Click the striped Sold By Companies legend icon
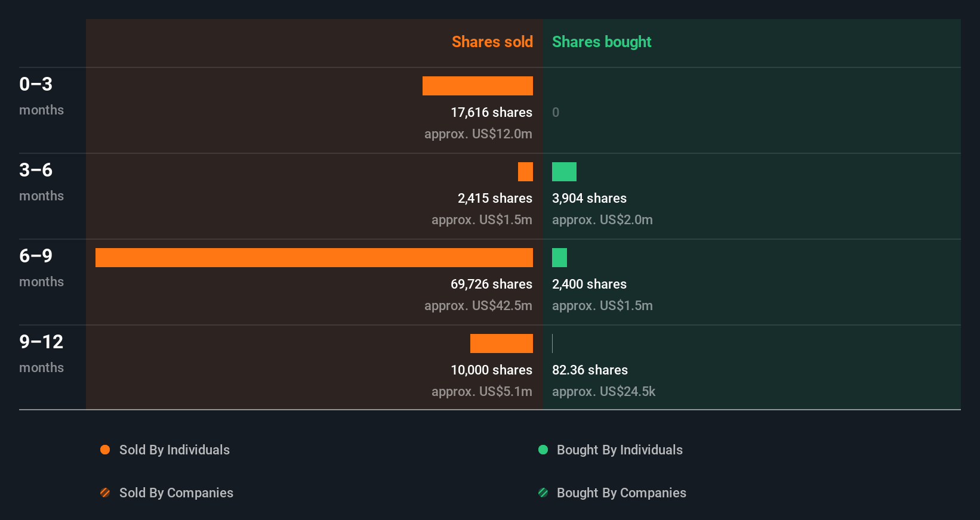Screen dimensions: 980x520 tap(105, 493)
